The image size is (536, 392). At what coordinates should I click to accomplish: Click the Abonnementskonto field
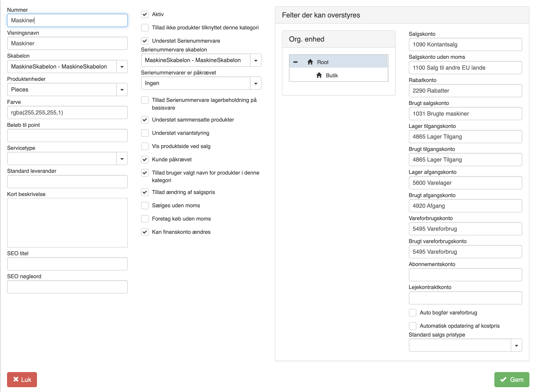pyautogui.click(x=465, y=275)
